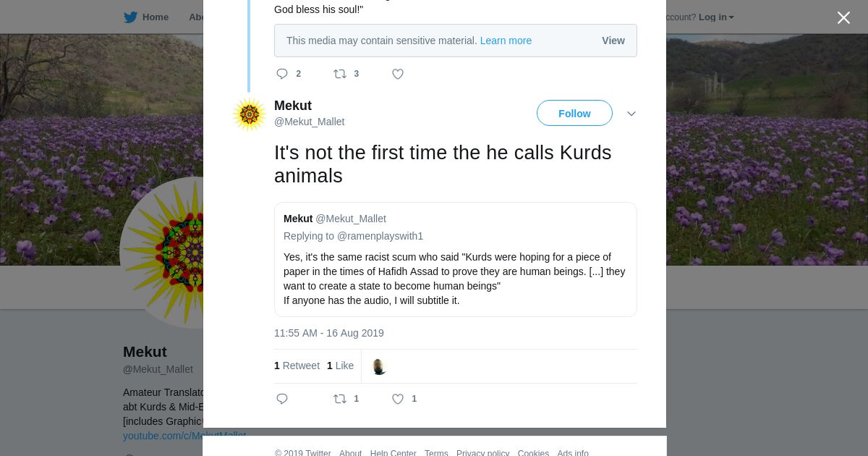868x456 pixels.
Task: Open the Help Center footer link
Action: [393, 453]
